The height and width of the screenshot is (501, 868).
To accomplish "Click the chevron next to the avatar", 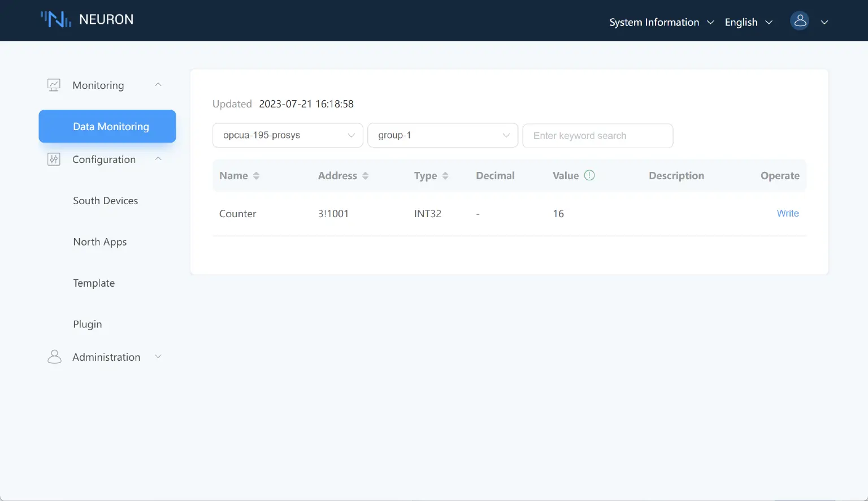I will pos(824,21).
